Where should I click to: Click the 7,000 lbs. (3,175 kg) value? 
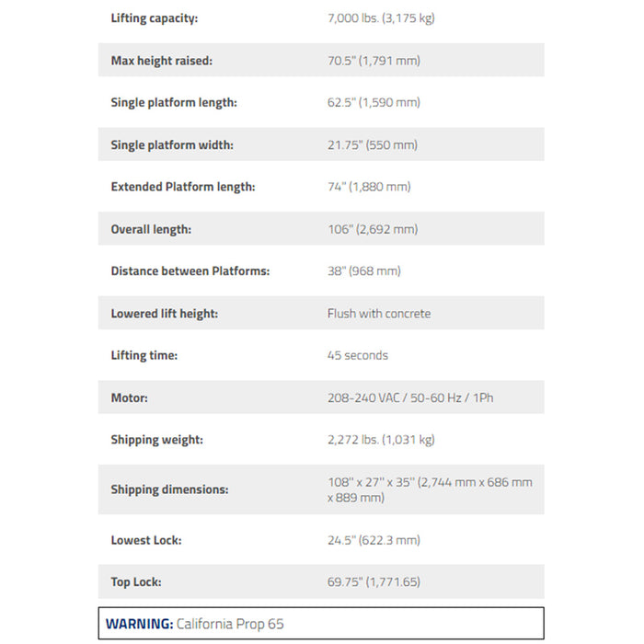click(x=381, y=18)
